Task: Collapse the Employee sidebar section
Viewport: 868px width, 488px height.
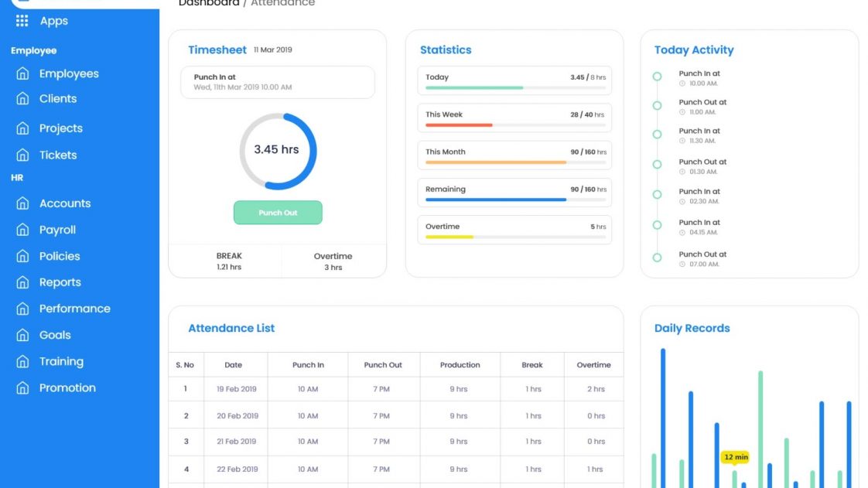Action: click(x=33, y=50)
